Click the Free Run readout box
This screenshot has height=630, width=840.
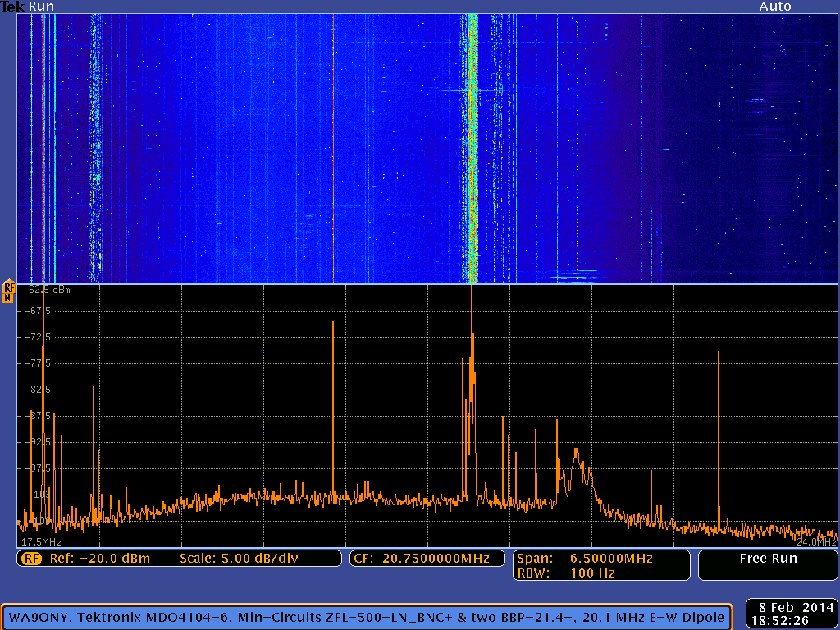point(768,565)
